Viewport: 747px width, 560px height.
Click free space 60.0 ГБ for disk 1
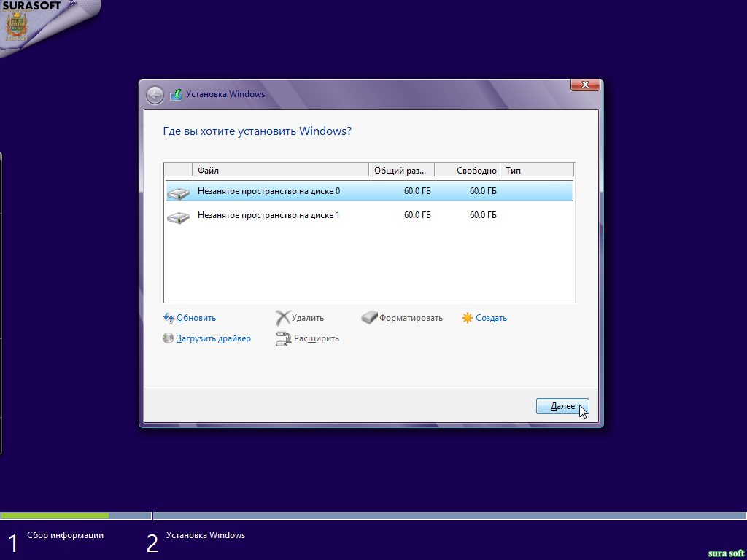tap(483, 215)
